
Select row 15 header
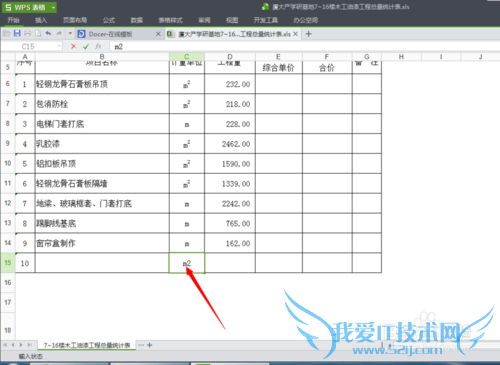[8, 263]
